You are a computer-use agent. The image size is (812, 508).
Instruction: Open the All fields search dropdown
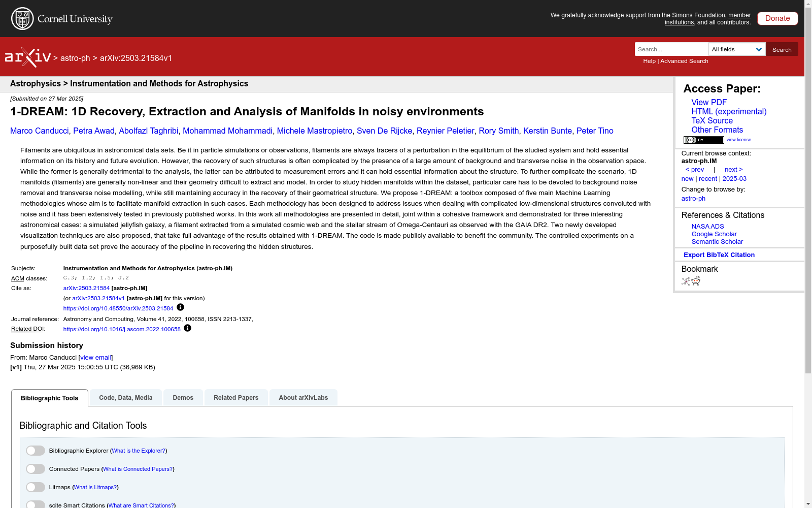coord(737,49)
